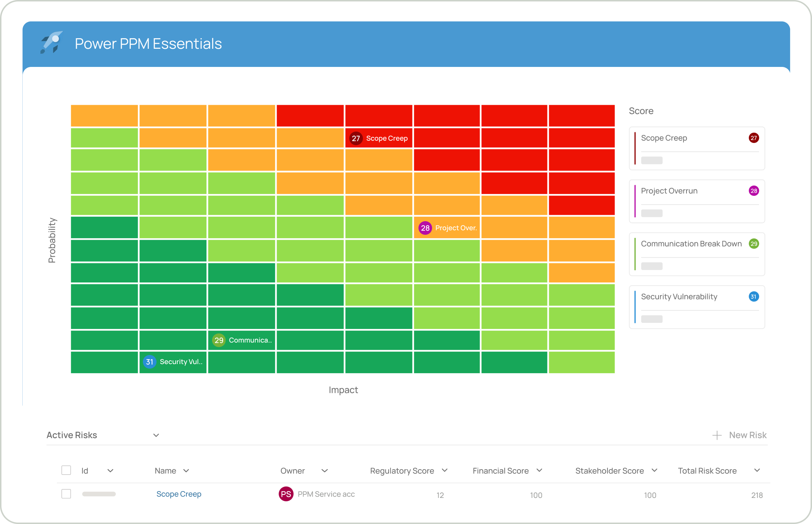Click the Financial Score column header
The height and width of the screenshot is (524, 812).
[x=501, y=471]
